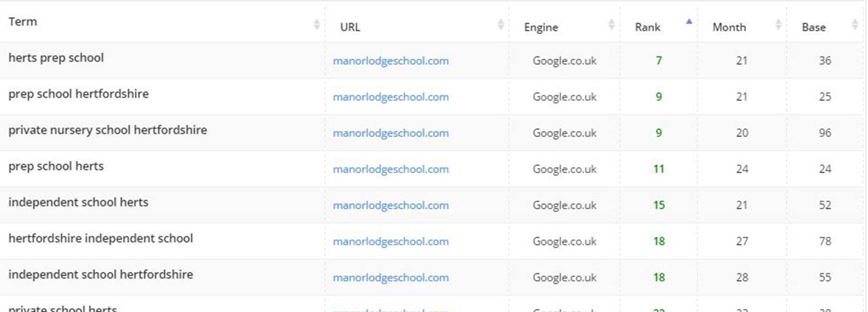Click link in independent school herts row

point(391,206)
